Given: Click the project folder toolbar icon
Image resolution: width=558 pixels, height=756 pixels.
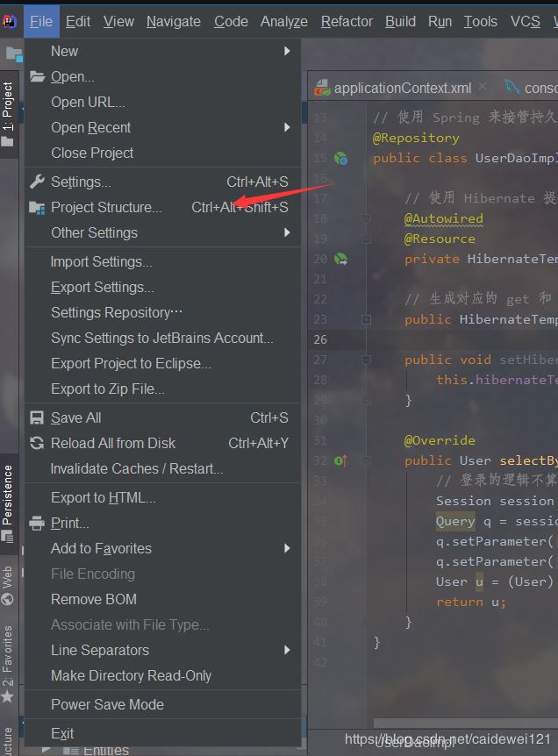Looking at the screenshot, I should click(14, 54).
